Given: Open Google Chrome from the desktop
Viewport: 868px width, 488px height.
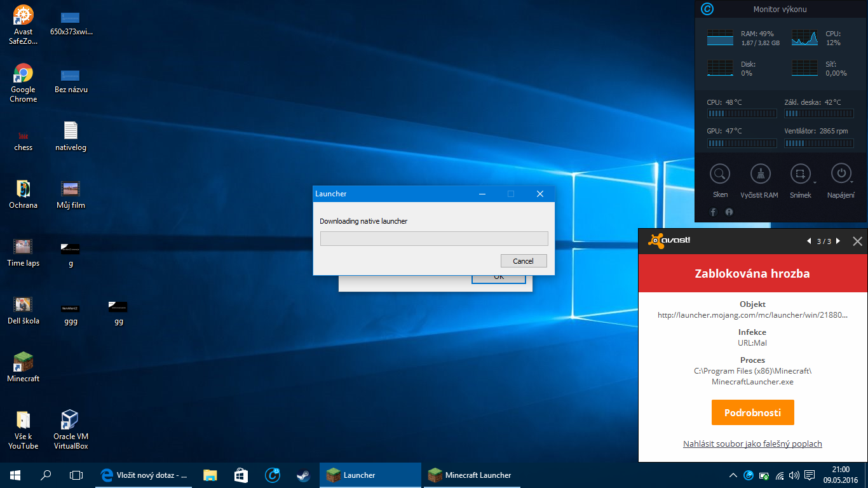Looking at the screenshot, I should point(23,74).
